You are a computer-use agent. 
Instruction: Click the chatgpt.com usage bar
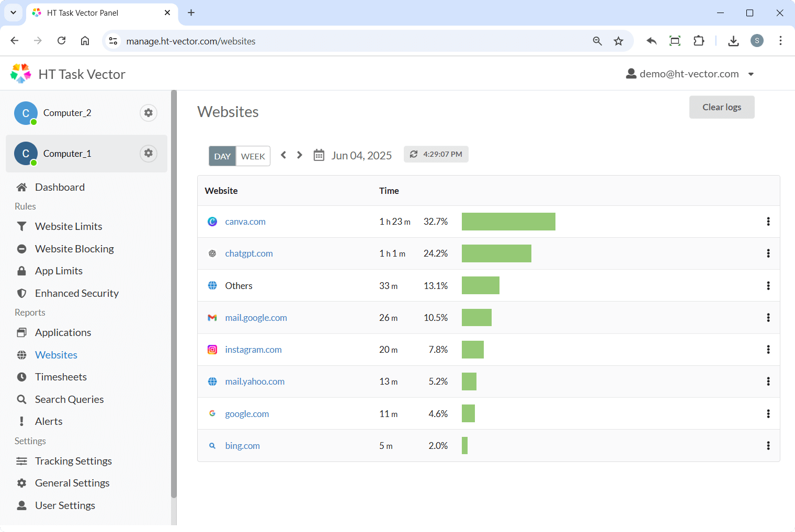click(x=496, y=253)
